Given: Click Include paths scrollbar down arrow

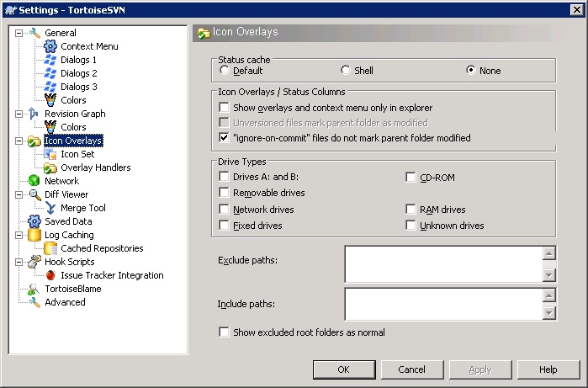Looking at the screenshot, I should (549, 312).
